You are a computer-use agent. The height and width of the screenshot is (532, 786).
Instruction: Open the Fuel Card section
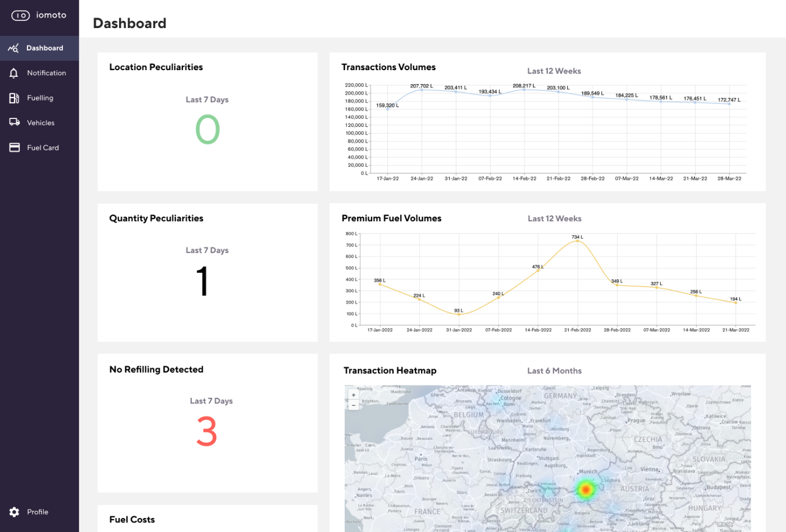click(x=39, y=148)
